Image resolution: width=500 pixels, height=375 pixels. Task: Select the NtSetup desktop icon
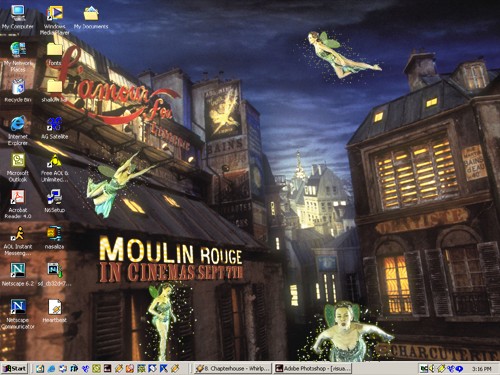54,200
